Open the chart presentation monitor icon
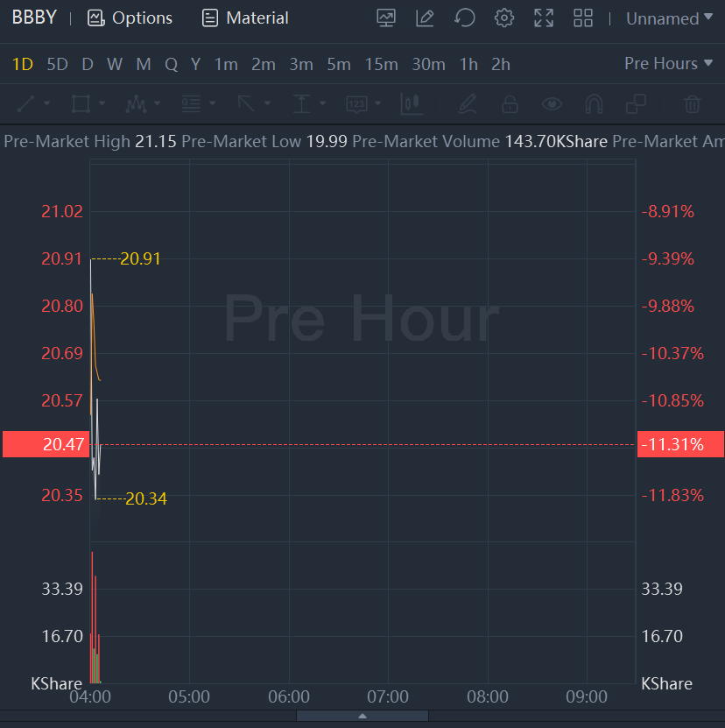This screenshot has width=725, height=728. pos(385,18)
